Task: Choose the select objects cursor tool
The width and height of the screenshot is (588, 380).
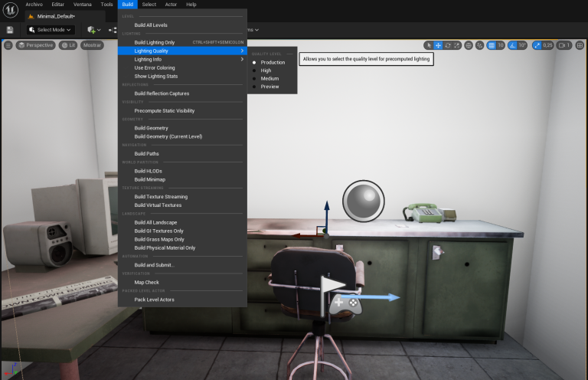Action: click(x=429, y=45)
